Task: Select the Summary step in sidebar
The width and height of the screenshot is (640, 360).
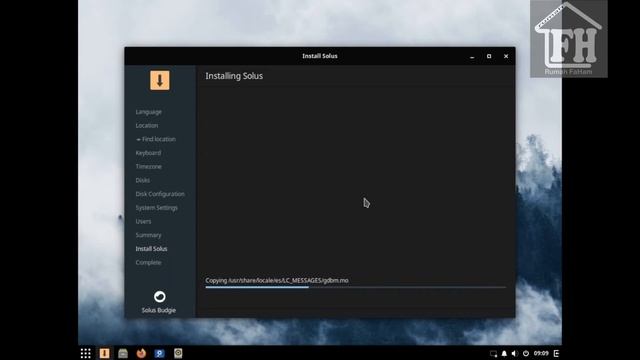Action: [x=148, y=235]
